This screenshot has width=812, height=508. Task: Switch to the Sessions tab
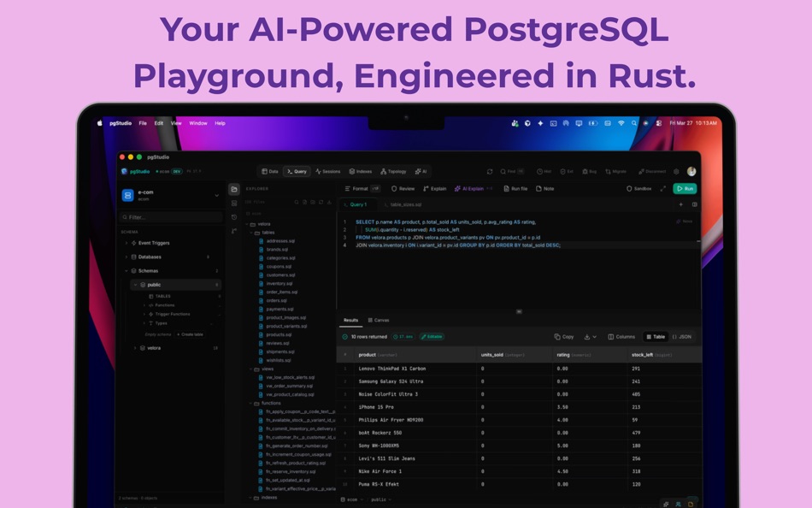point(328,172)
